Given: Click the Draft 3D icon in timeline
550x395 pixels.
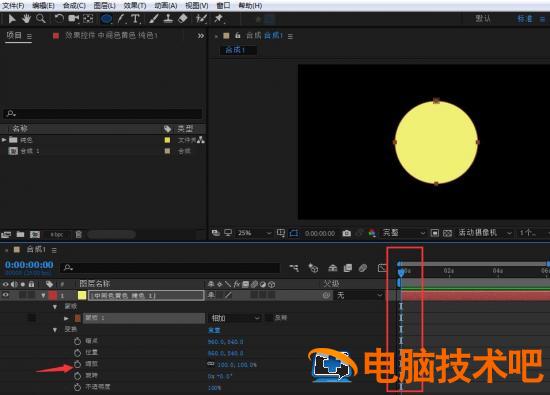Looking at the screenshot, I should tap(313, 268).
